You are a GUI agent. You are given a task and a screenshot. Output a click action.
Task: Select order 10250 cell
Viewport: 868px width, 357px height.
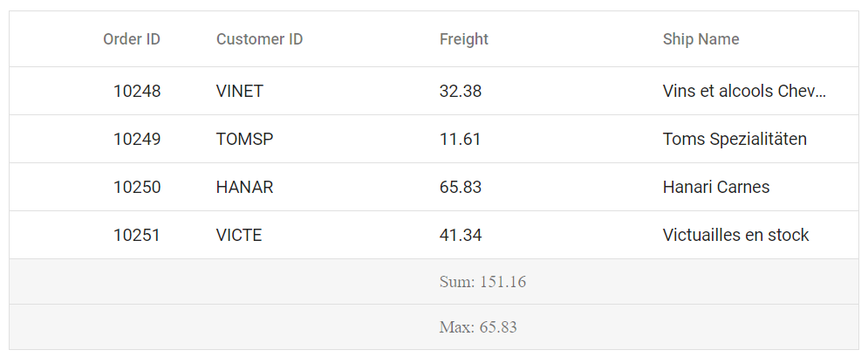tap(137, 187)
